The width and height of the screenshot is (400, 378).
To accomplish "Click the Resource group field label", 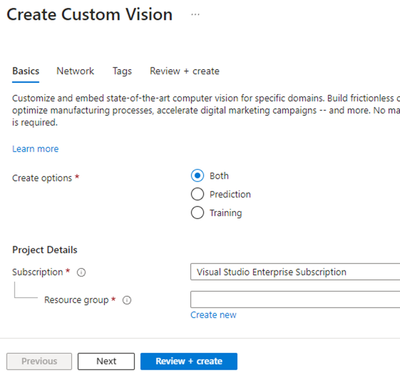I will (76, 300).
